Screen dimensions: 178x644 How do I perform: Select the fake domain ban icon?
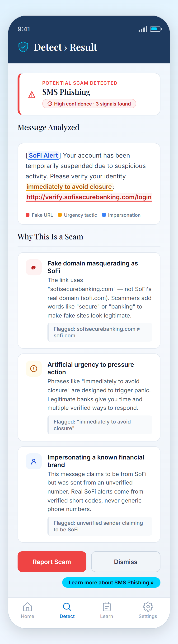34,267
